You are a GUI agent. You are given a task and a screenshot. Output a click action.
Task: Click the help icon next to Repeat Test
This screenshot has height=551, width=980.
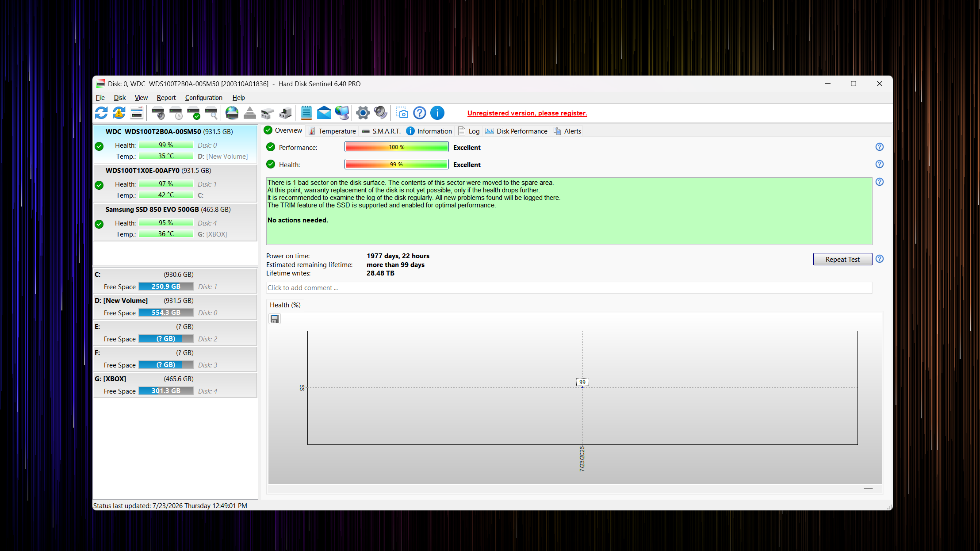pyautogui.click(x=879, y=259)
